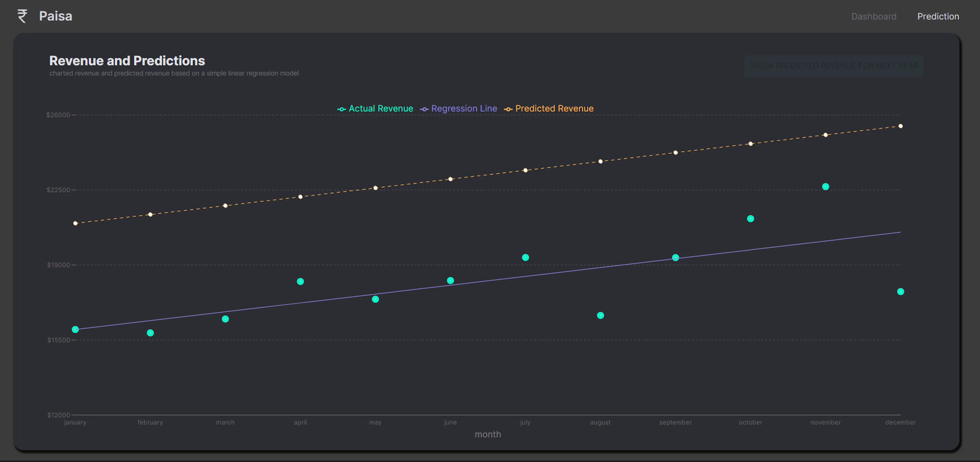Select the actual revenue dot for january
980x462 pixels.
(75, 329)
